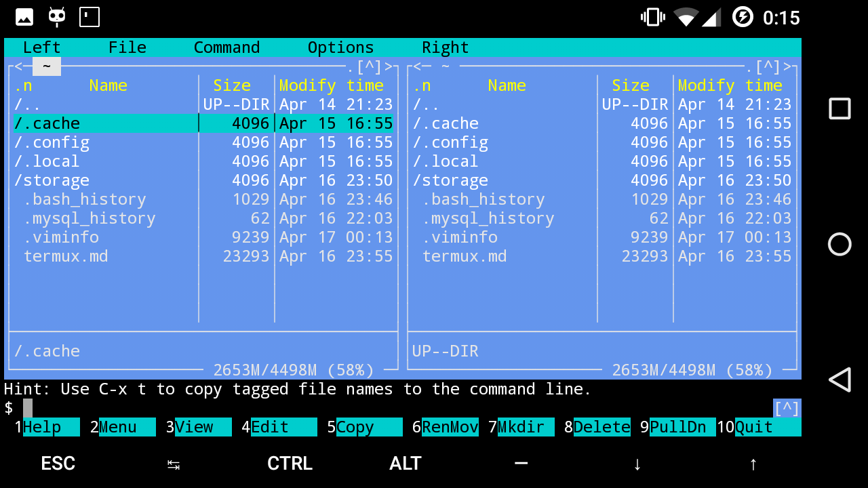Open the File menu
Viewport: 868px width, 488px height.
(127, 47)
